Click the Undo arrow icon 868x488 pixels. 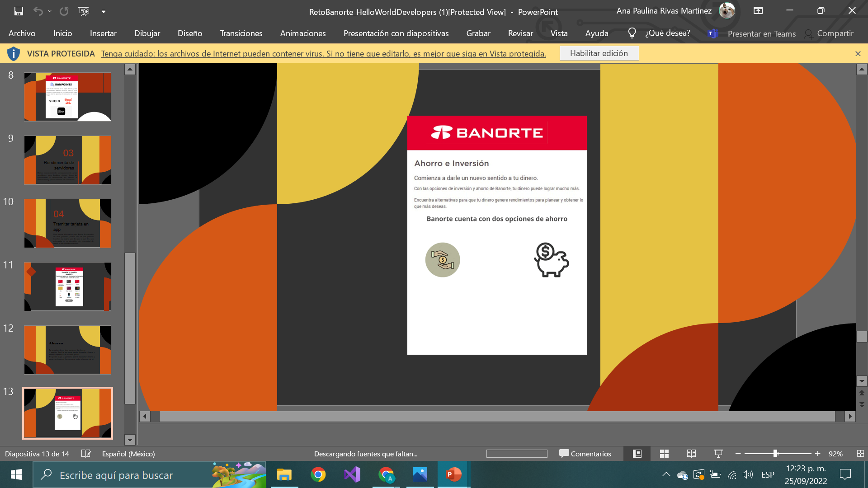pyautogui.click(x=38, y=11)
